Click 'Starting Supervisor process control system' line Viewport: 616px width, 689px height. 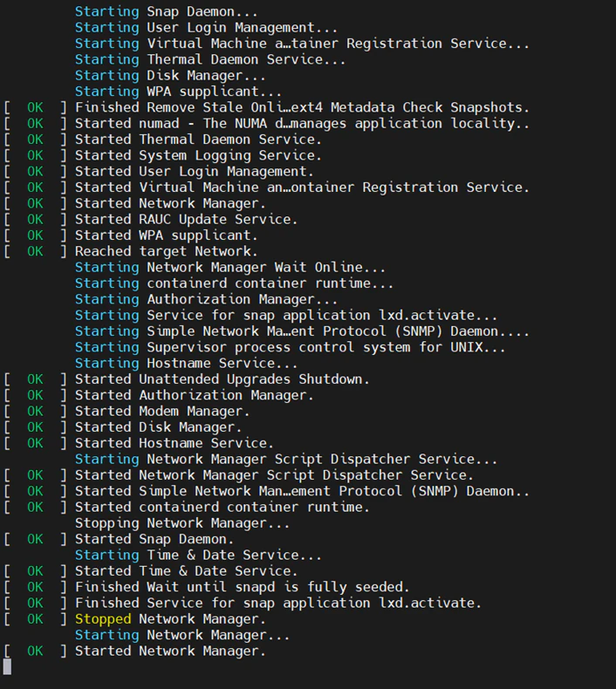pos(291,347)
